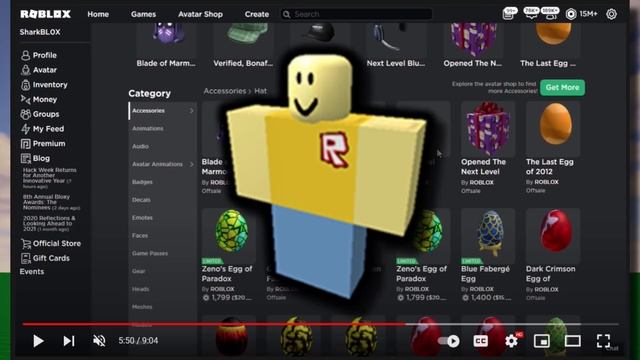The width and height of the screenshot is (640, 360).
Task: Open the Profile sidebar icon
Action: coord(25,55)
